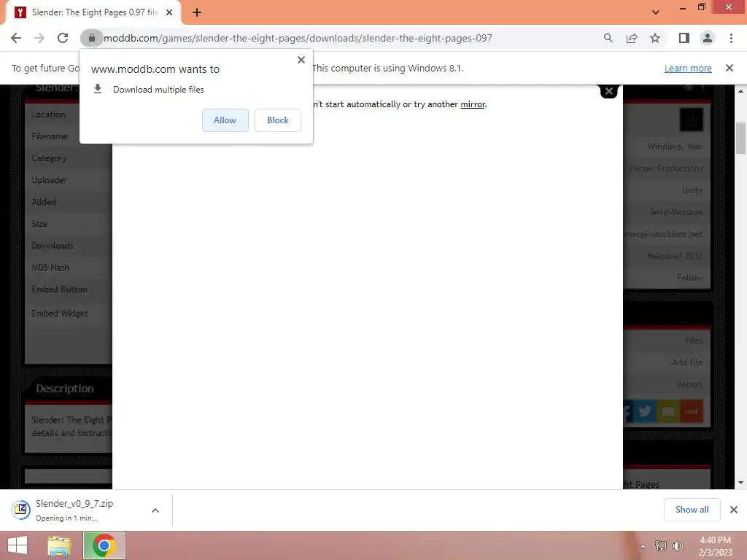This screenshot has width=747, height=560.
Task: Click Send Message in profile panel
Action: (676, 212)
